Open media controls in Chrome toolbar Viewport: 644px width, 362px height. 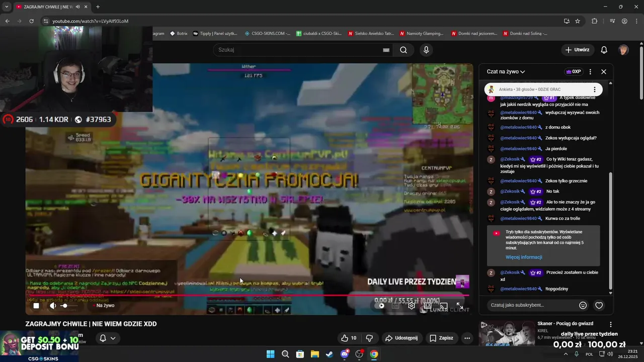click(x=612, y=21)
